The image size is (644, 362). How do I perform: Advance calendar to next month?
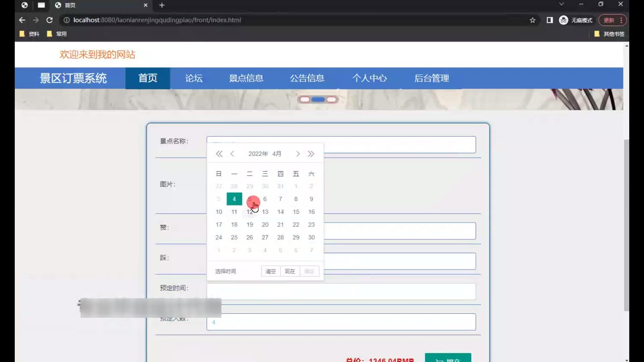298,154
